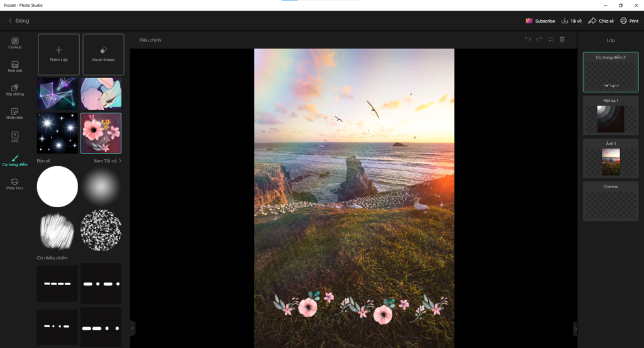The width and height of the screenshot is (644, 348).
Task: Activate the Brush Eraser button
Action: [103, 54]
